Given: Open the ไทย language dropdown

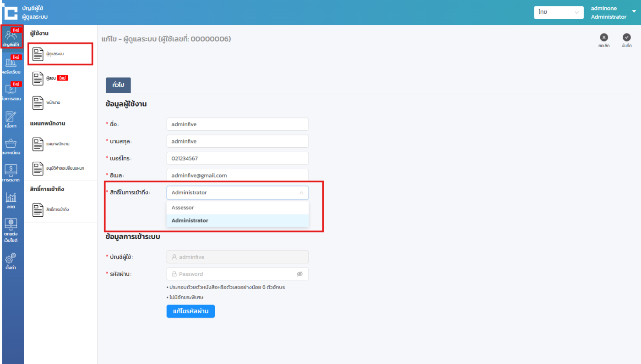Looking at the screenshot, I should tap(559, 12).
